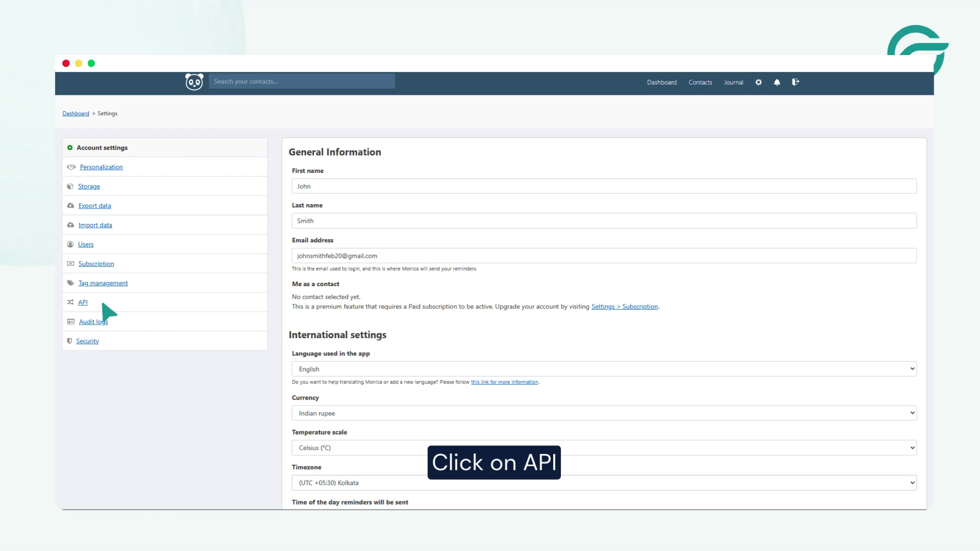Open settings via the gear icon
This screenshot has width=980, height=551.
click(x=758, y=82)
